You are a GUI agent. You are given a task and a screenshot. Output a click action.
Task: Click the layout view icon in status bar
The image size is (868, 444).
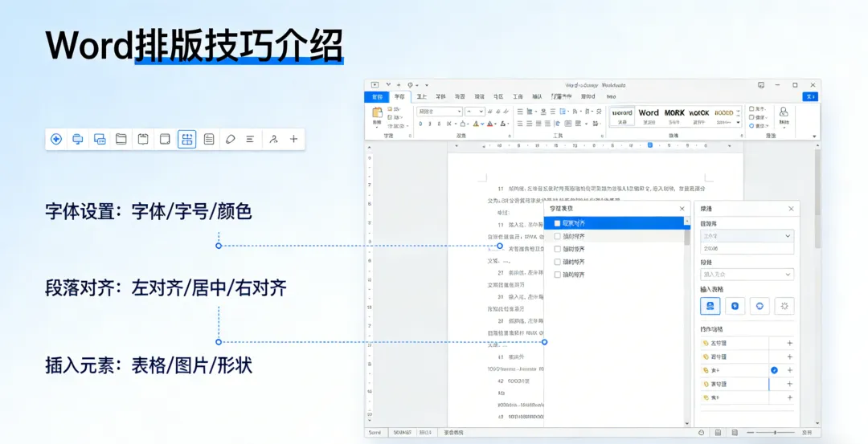735,433
